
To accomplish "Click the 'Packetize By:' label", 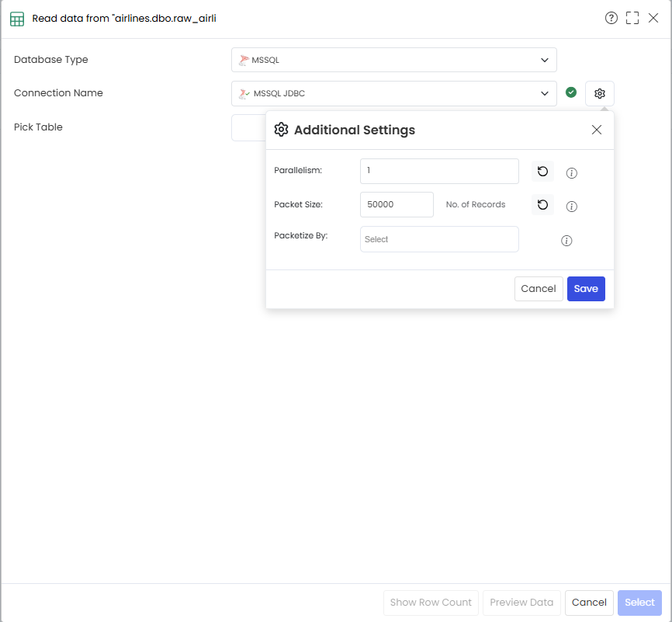I will [x=301, y=235].
